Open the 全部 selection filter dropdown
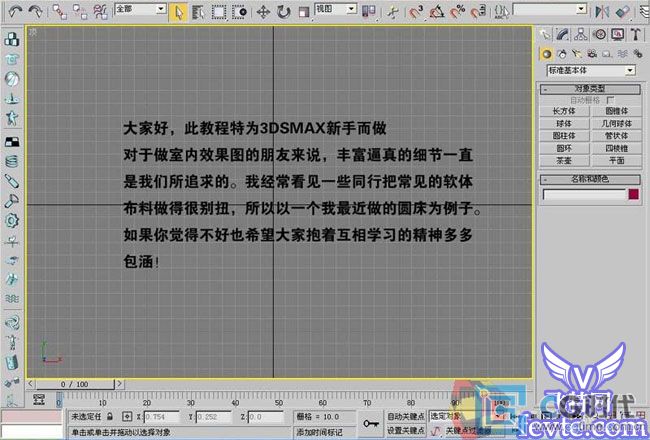Viewport: 650px width, 440px height. 139,9
